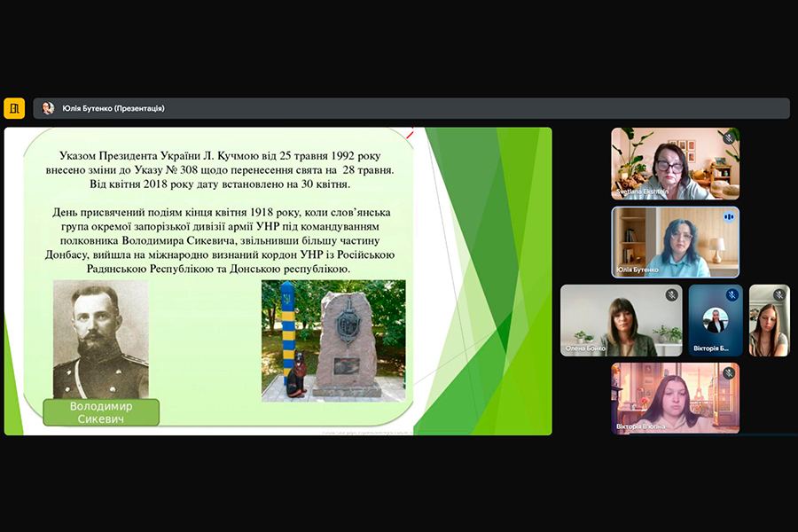Click Юлія Бутенко presenter avatar in the bar
Screen dimensions: 798x532
(x=49, y=108)
